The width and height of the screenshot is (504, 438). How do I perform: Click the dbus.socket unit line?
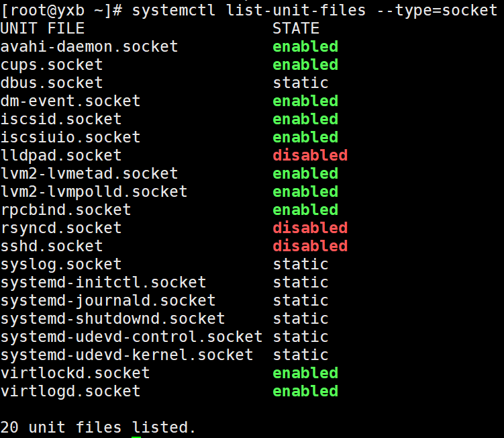pyautogui.click(x=52, y=83)
